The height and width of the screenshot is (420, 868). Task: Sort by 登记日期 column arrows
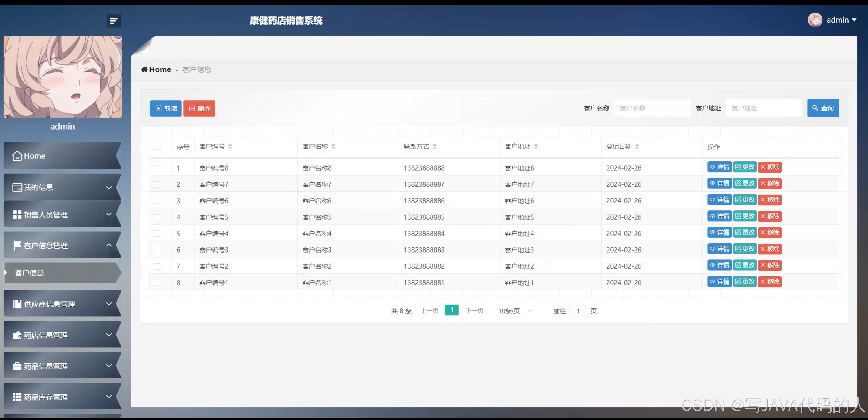tap(637, 146)
